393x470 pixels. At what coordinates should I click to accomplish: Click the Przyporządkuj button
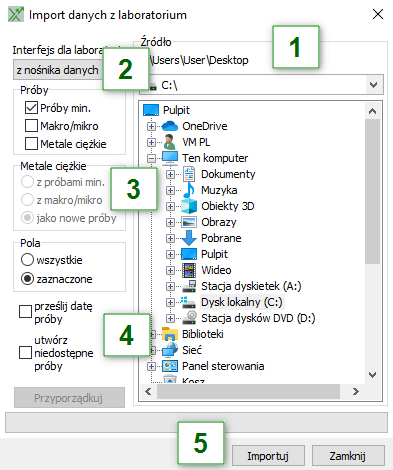tap(69, 397)
